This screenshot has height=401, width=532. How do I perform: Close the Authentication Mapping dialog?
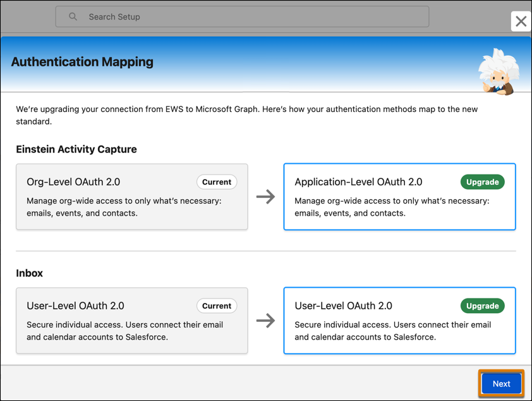click(521, 22)
